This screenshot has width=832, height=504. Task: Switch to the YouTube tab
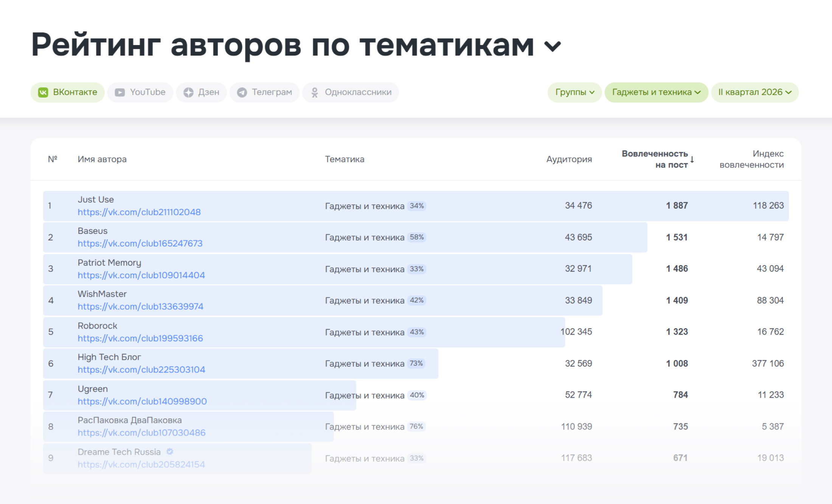(x=140, y=92)
